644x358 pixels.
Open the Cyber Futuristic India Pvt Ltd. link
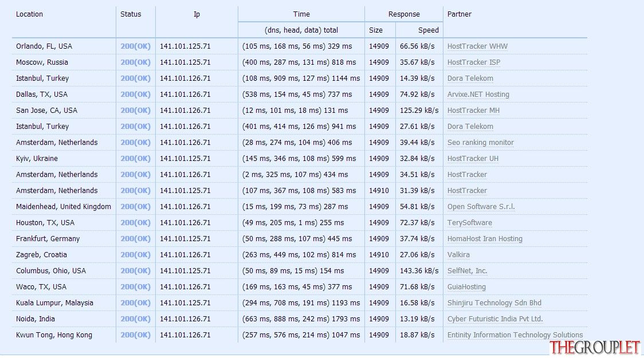(x=495, y=318)
